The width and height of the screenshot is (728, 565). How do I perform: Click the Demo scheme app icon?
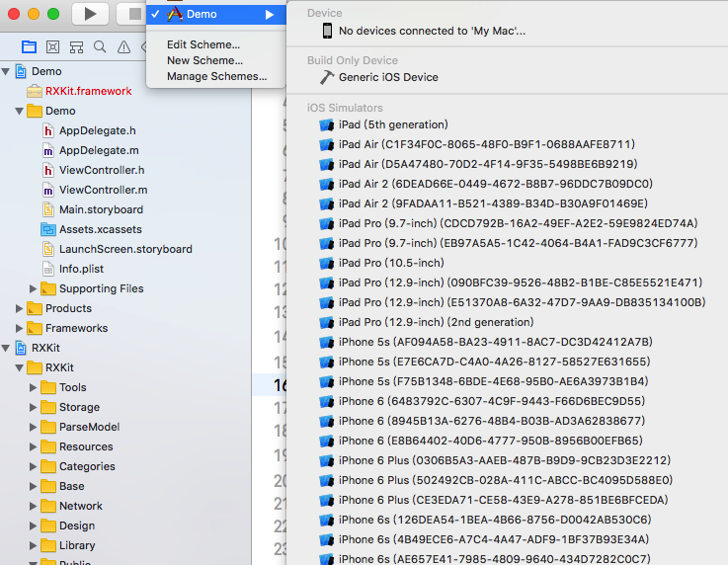175,15
